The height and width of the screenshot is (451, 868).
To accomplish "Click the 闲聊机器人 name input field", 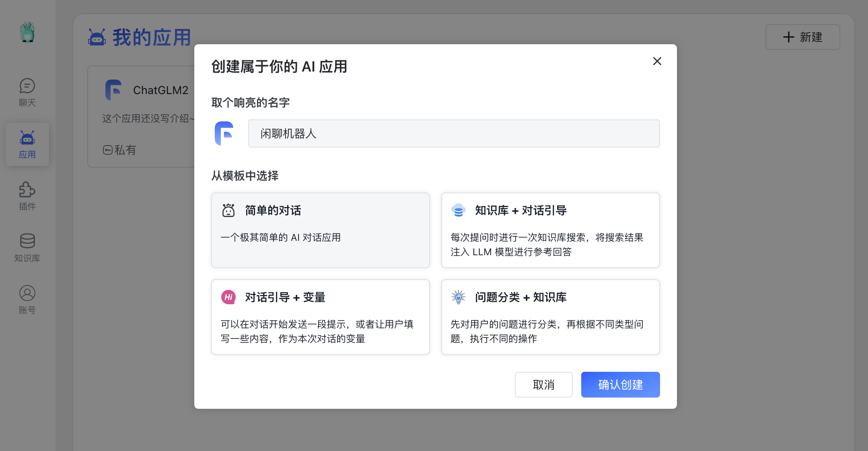I will click(x=454, y=133).
